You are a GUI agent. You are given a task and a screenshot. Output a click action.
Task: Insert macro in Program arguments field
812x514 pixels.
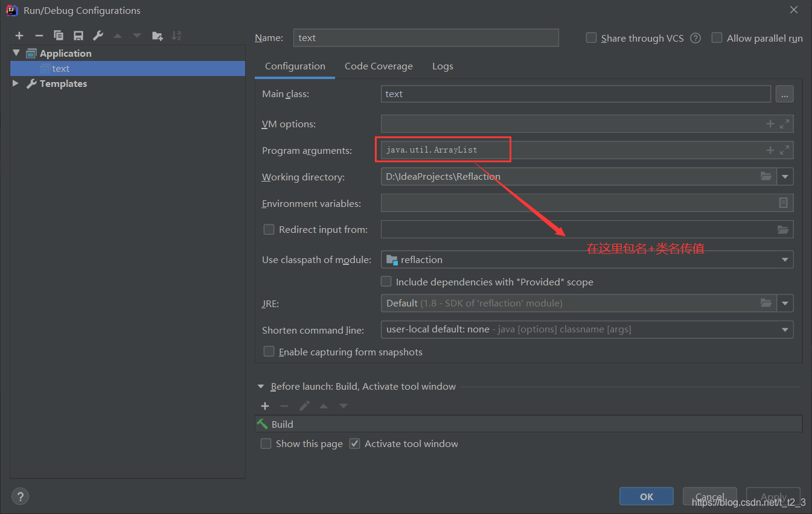[x=770, y=150]
